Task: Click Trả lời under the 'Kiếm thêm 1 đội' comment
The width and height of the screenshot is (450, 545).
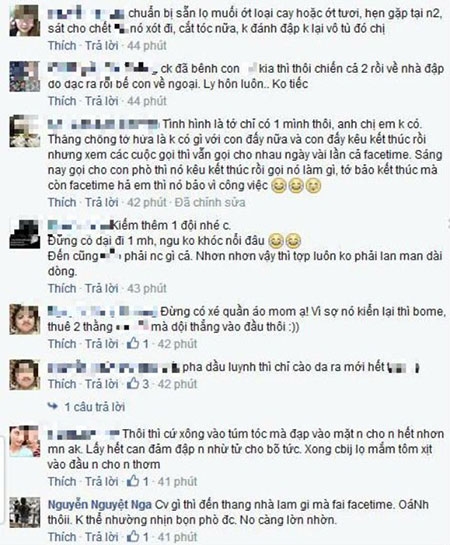Action: pos(102,288)
